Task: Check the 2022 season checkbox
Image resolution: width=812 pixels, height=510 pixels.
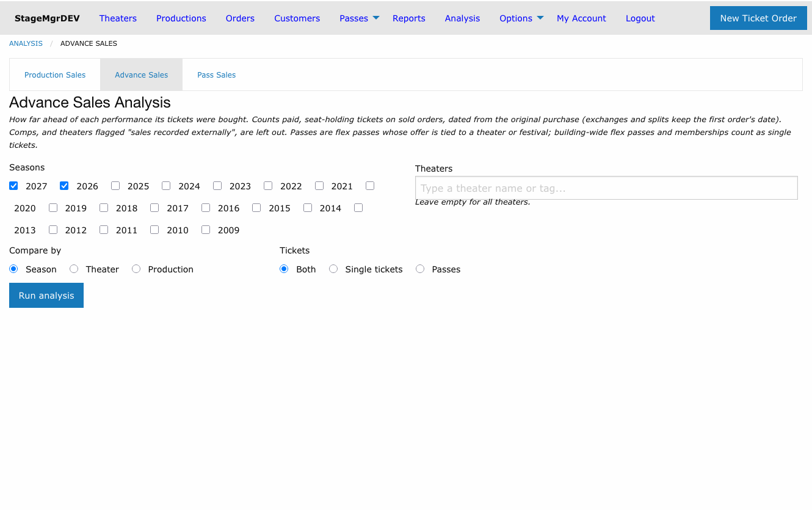Action: [268, 186]
